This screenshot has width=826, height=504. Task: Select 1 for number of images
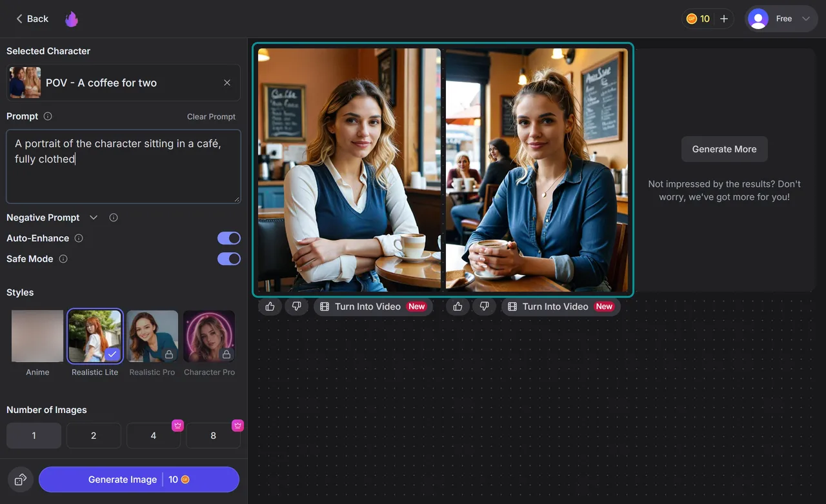pos(34,436)
